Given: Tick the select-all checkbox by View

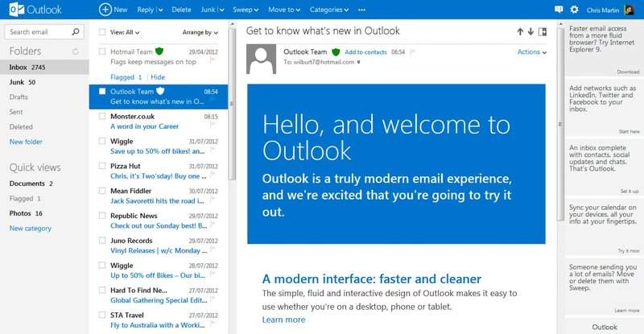Looking at the screenshot, I should (102, 32).
